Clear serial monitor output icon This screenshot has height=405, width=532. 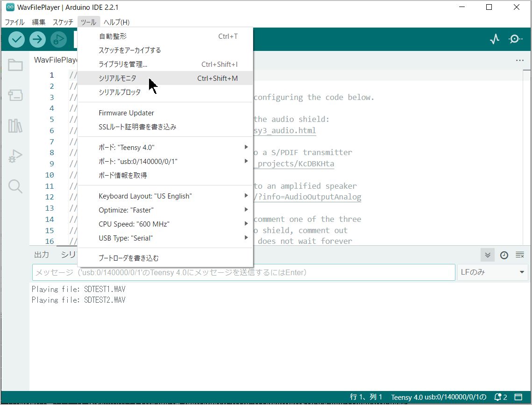tap(520, 255)
